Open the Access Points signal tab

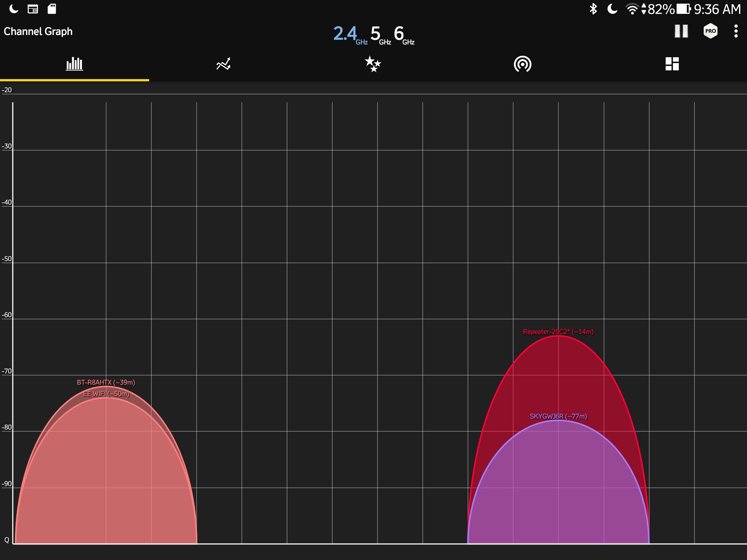tap(522, 64)
